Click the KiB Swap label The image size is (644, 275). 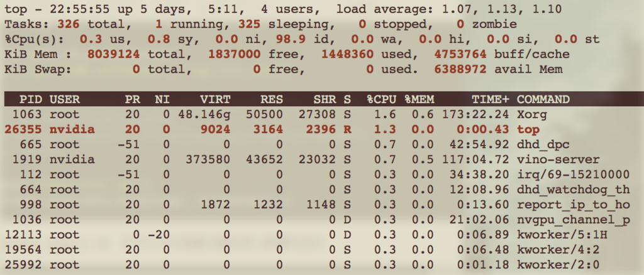point(38,69)
